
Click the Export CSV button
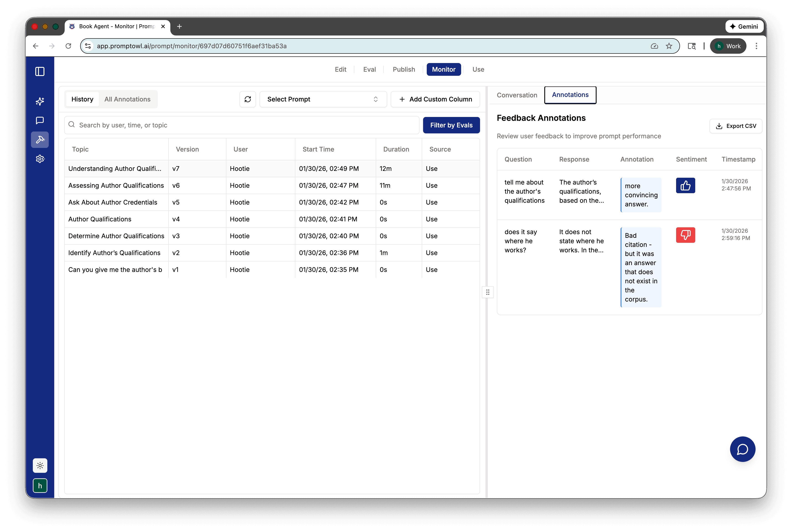tap(735, 126)
